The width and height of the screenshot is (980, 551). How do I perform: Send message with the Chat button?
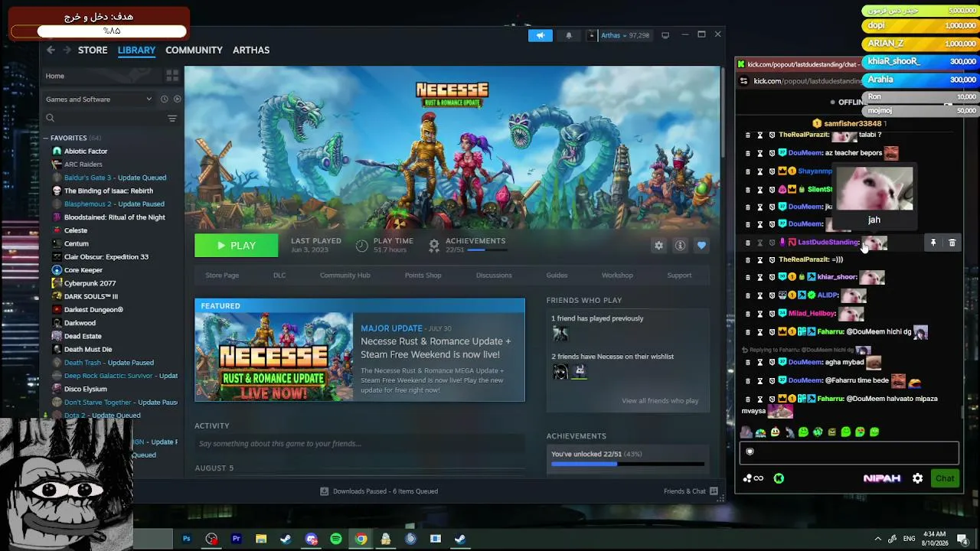(x=945, y=478)
